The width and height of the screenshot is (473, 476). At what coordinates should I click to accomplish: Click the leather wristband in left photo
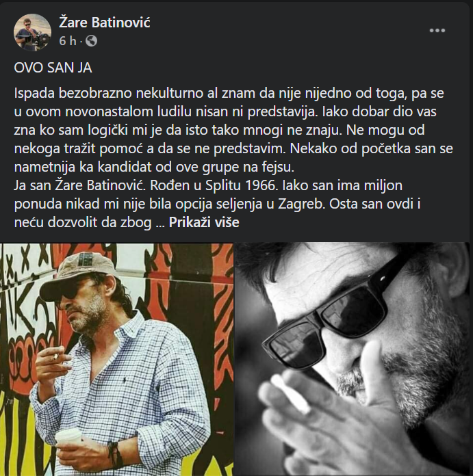[x=114, y=453]
